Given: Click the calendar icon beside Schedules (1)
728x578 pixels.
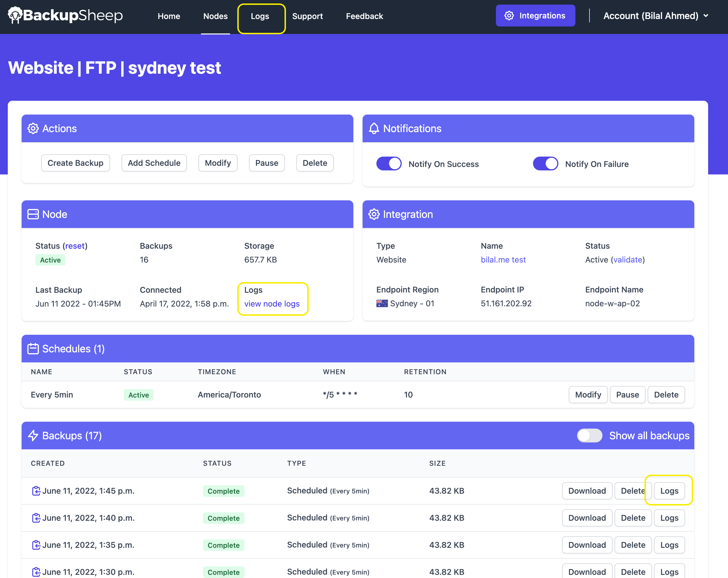Looking at the screenshot, I should point(33,349).
